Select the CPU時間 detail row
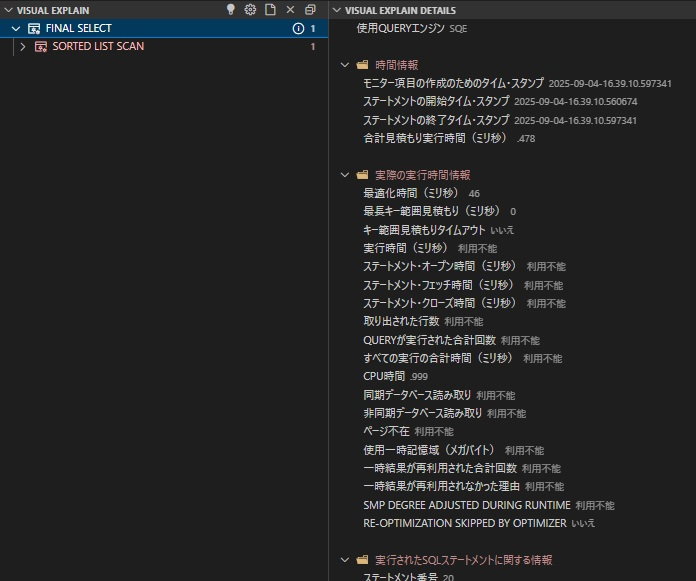 pos(384,376)
